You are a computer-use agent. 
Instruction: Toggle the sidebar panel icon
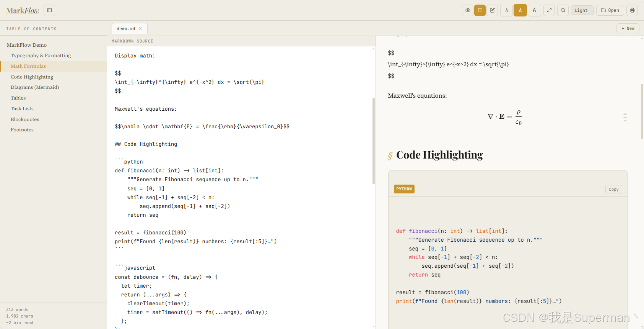pyautogui.click(x=49, y=10)
